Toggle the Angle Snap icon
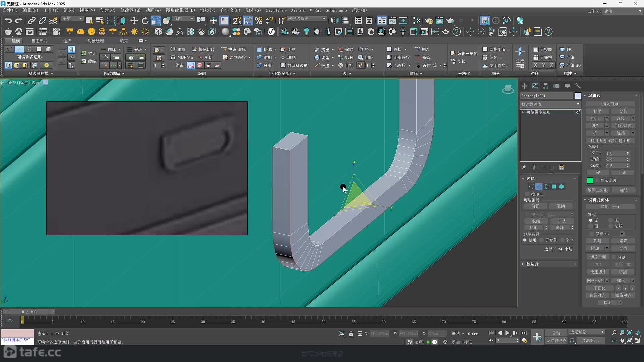Image resolution: width=644 pixels, height=362 pixels. (248, 21)
